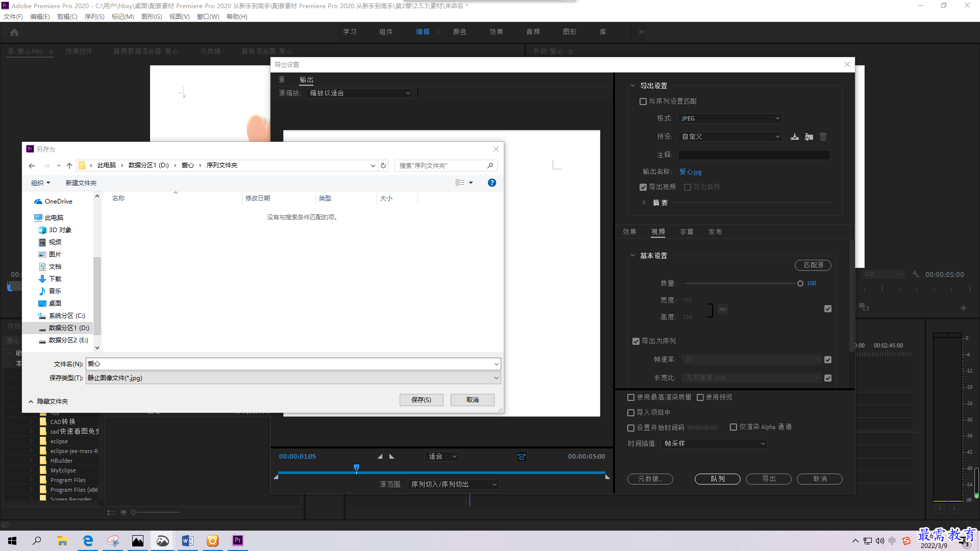Switch to the Source tab
The image size is (980, 551).
[281, 80]
